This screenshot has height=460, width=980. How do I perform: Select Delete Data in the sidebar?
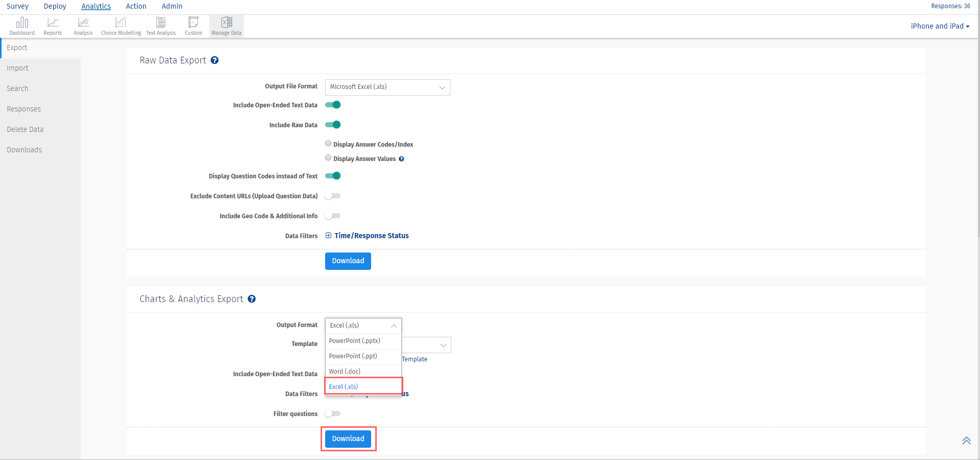tap(40, 129)
